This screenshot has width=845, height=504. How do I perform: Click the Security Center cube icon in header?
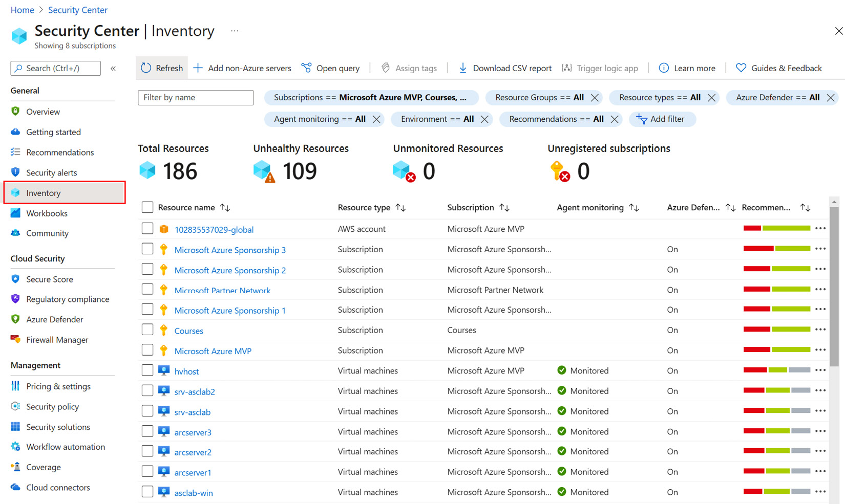tap(19, 36)
